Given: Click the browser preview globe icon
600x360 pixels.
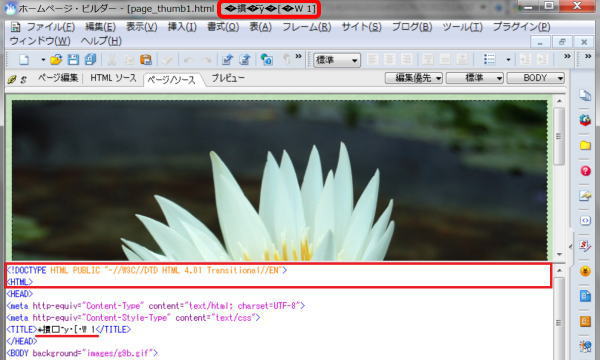Looking at the screenshot, I should 266,59.
